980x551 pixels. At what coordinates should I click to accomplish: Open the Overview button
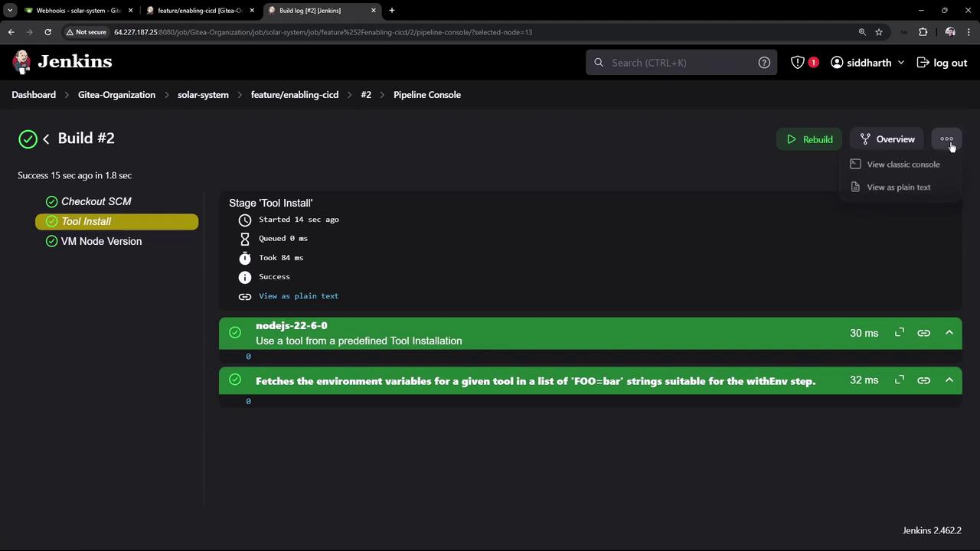tap(887, 139)
